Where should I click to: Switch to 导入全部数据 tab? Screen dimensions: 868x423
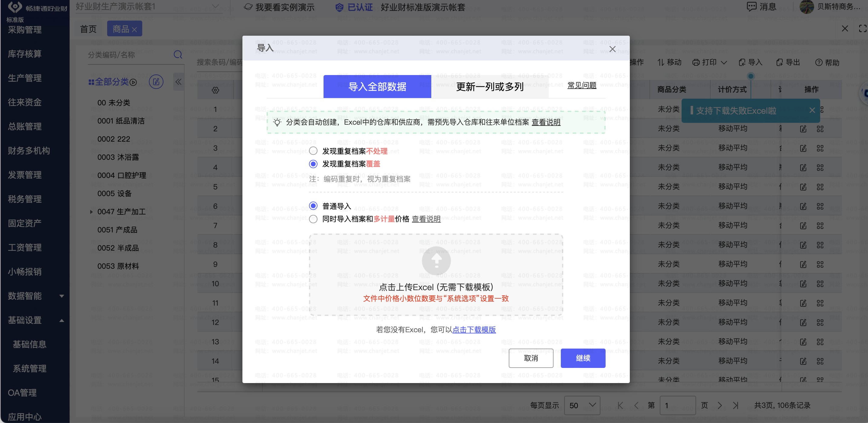coord(377,87)
